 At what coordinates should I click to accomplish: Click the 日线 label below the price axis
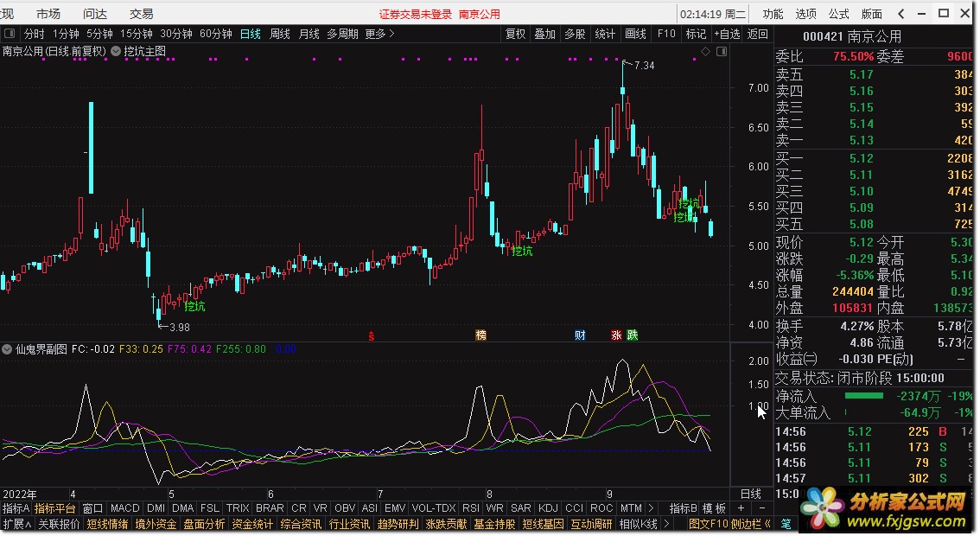tap(751, 495)
